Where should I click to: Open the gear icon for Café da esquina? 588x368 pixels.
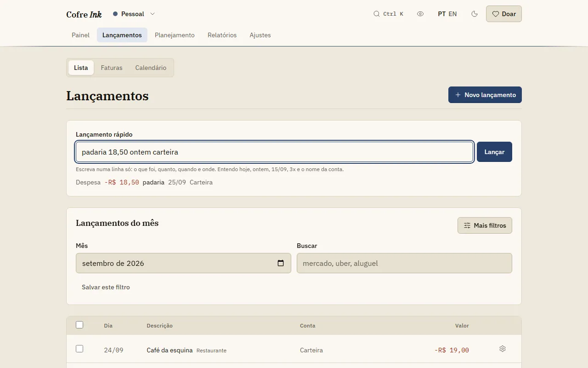(x=502, y=349)
